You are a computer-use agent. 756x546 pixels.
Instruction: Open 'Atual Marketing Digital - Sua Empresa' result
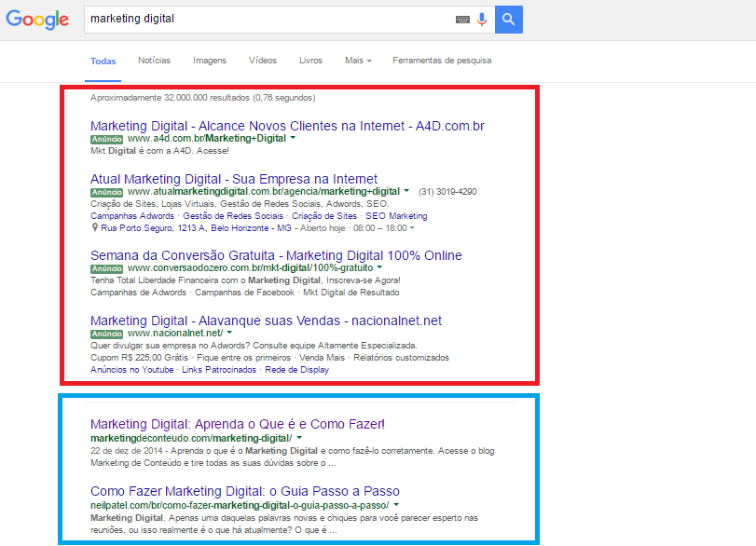(233, 179)
